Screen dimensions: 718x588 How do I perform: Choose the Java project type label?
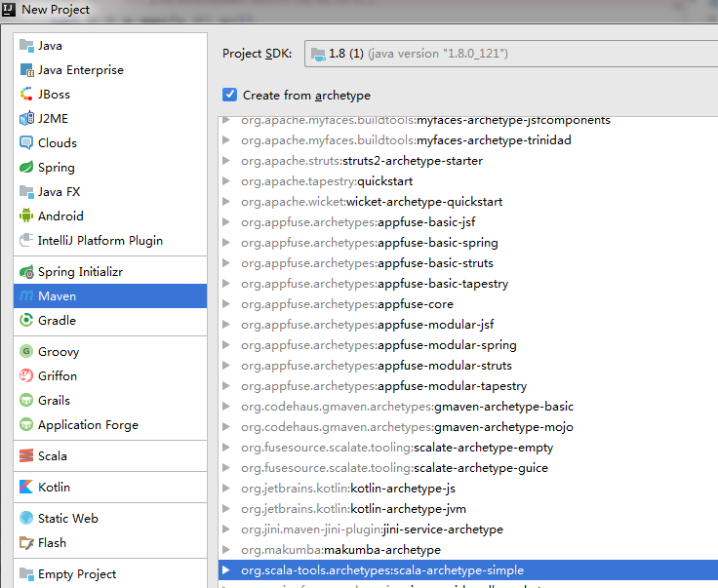(50, 46)
